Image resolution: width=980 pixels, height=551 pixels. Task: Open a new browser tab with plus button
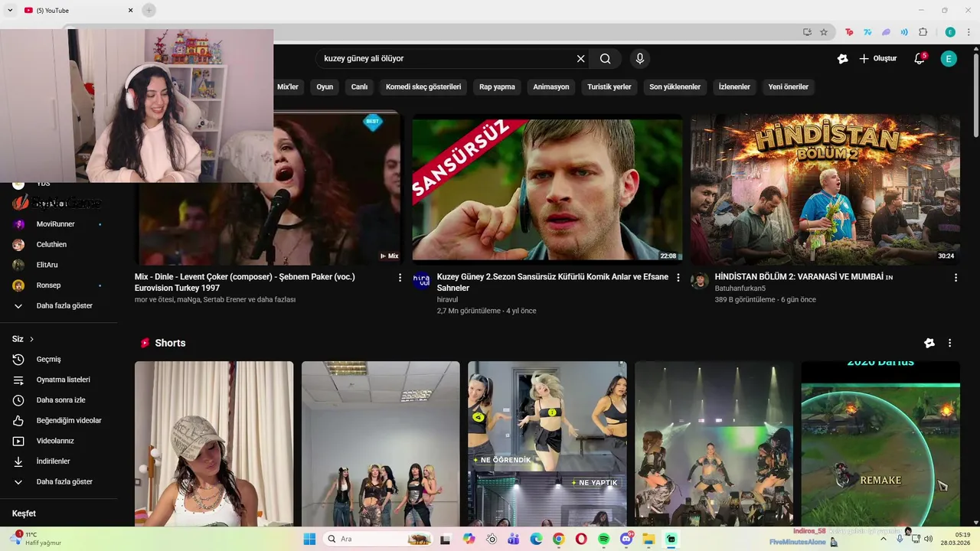click(149, 10)
